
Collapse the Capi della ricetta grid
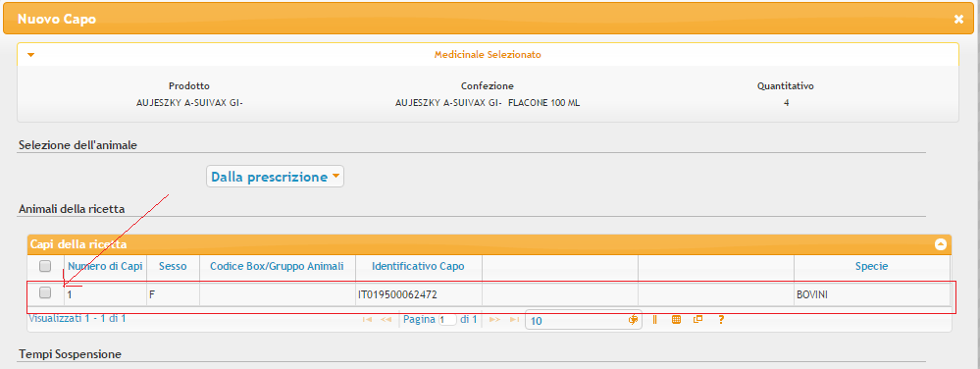point(941,244)
